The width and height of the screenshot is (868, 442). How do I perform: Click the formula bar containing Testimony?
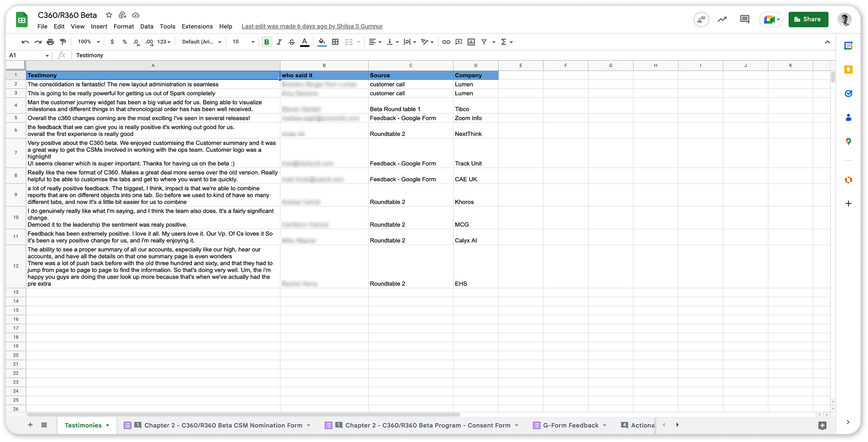453,55
